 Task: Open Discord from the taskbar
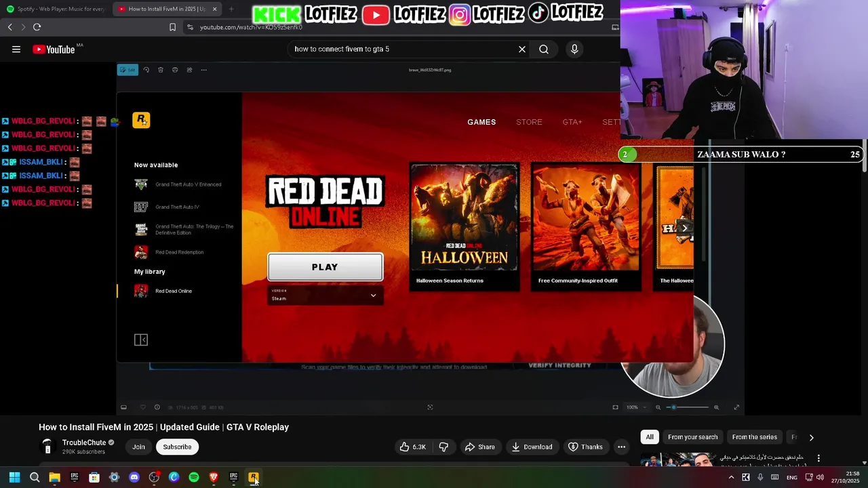(x=134, y=477)
